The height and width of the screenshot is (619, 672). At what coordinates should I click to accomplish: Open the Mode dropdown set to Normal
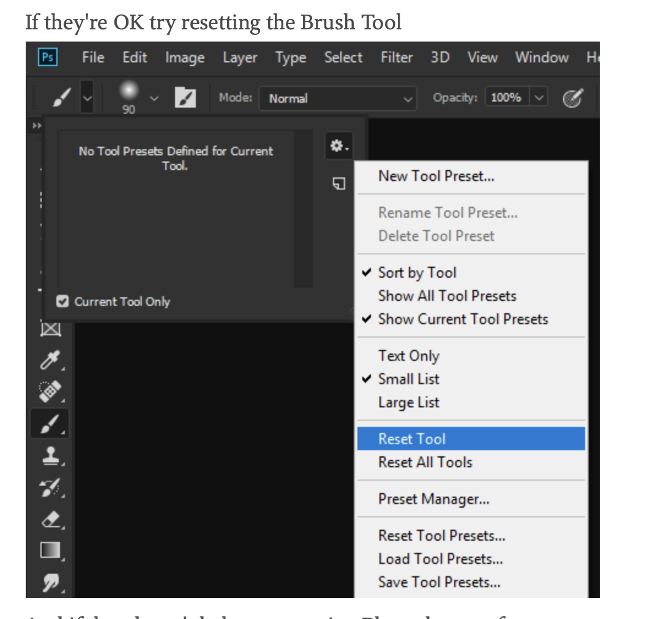(338, 98)
